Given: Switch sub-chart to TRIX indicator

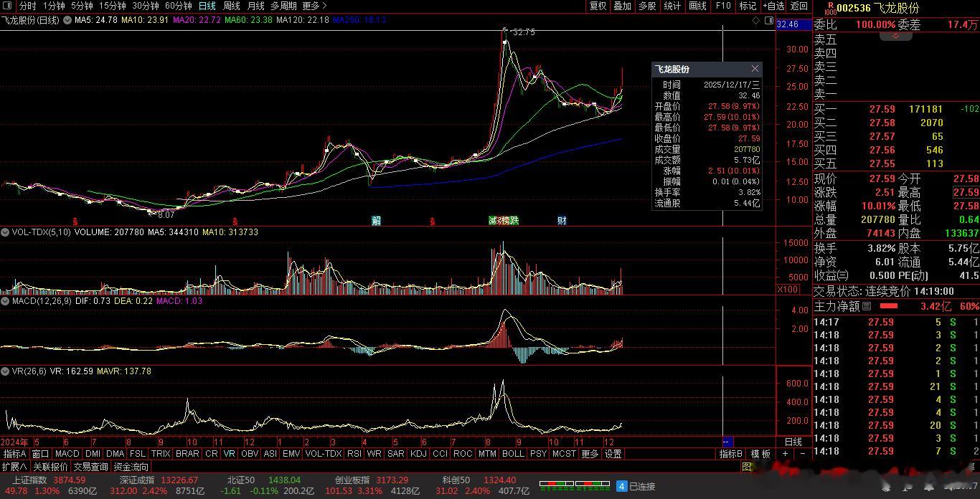Looking at the screenshot, I should coord(161,454).
